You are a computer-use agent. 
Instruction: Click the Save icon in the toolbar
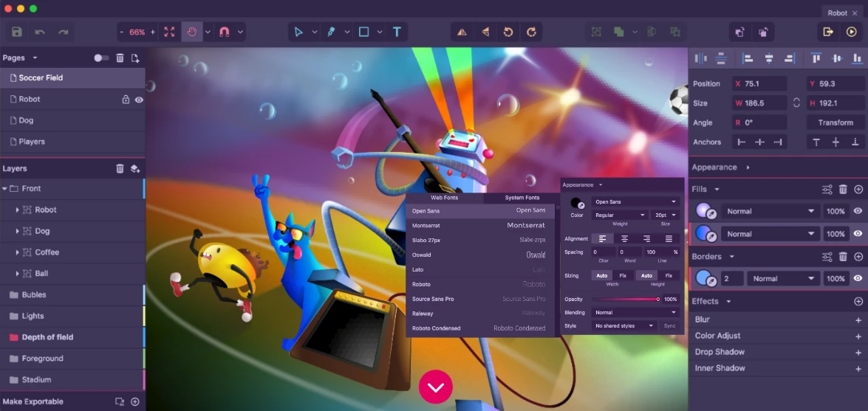point(17,32)
